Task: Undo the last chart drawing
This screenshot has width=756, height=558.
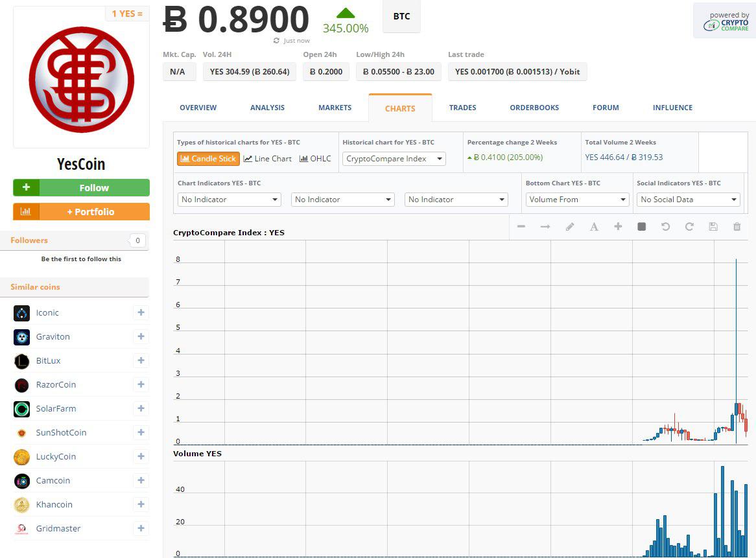Action: point(665,226)
